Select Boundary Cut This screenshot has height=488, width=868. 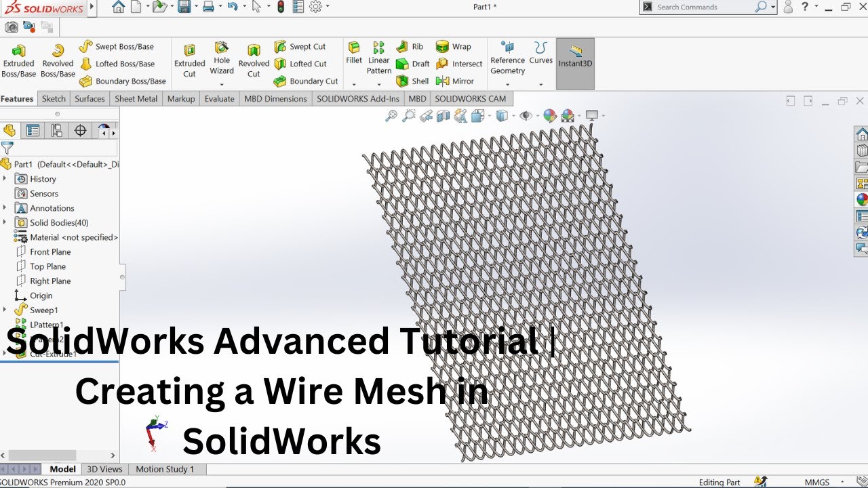(306, 81)
